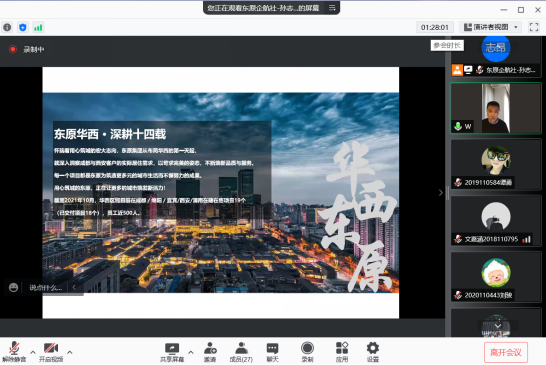Viewport: 546px width, 365px height.
Task: Open the chat panel
Action: pyautogui.click(x=272, y=352)
